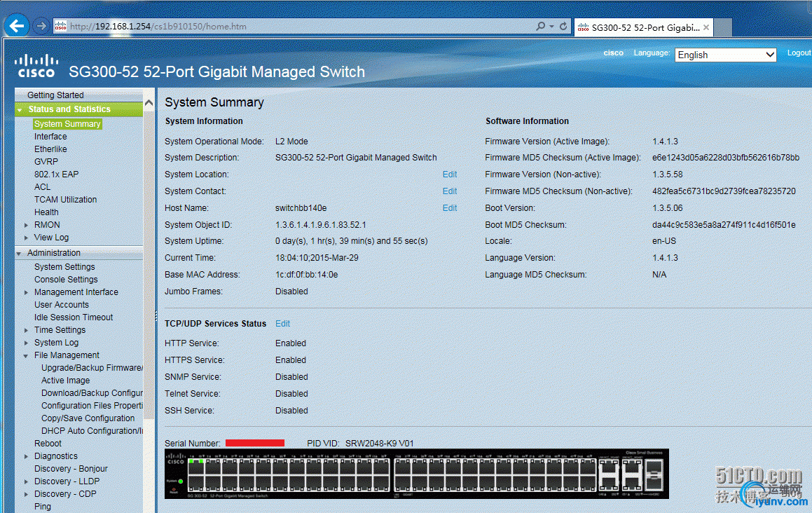
Task: Edit the Host Name value
Action: [449, 208]
